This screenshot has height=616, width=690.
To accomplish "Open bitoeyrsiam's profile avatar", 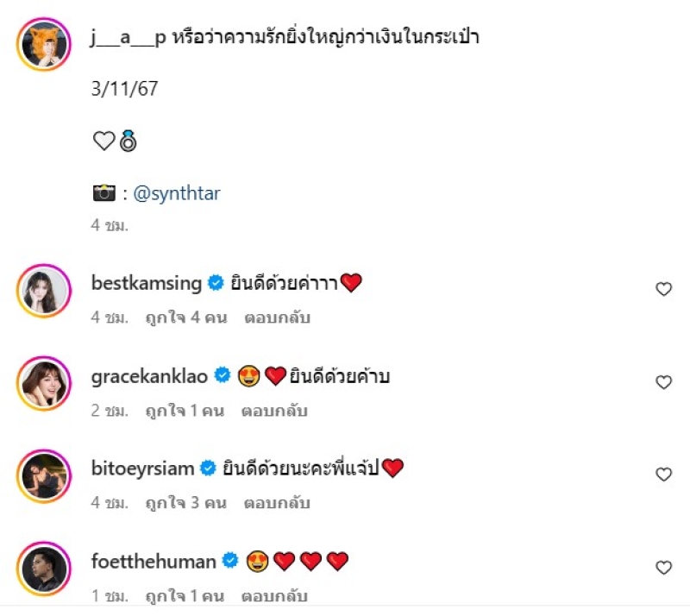I will click(x=44, y=476).
